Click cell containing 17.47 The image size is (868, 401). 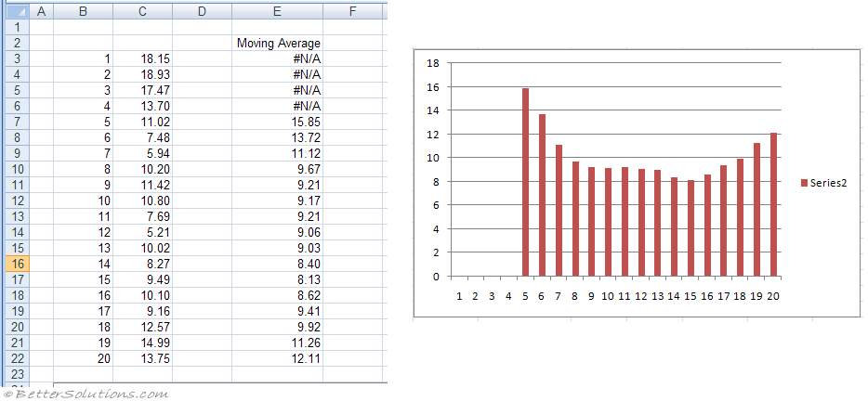[143, 90]
